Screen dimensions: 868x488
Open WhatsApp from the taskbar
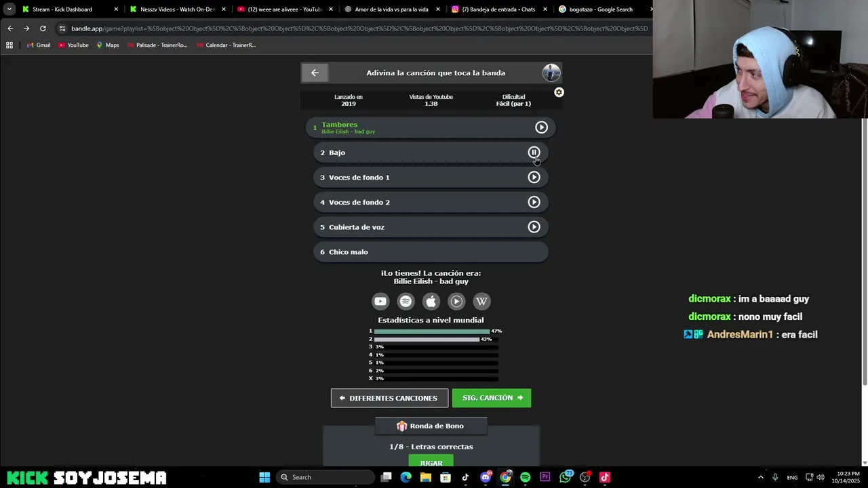click(x=565, y=477)
